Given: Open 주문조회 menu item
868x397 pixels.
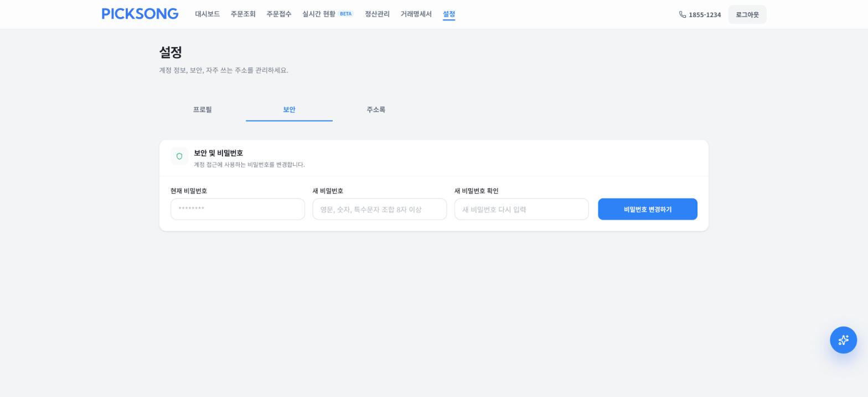Looking at the screenshot, I should pyautogui.click(x=243, y=14).
